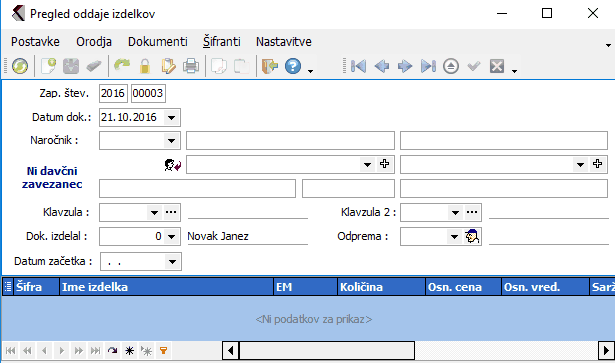Screen dimensions: 615x363
Task: Click the clipboard edit pencil icon
Action: pyautogui.click(x=168, y=66)
